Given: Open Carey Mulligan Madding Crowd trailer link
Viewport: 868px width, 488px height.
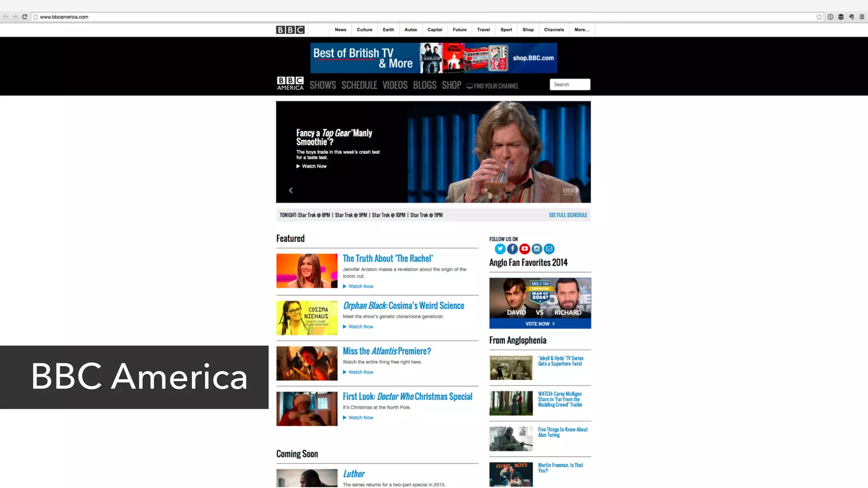Looking at the screenshot, I should 560,399.
